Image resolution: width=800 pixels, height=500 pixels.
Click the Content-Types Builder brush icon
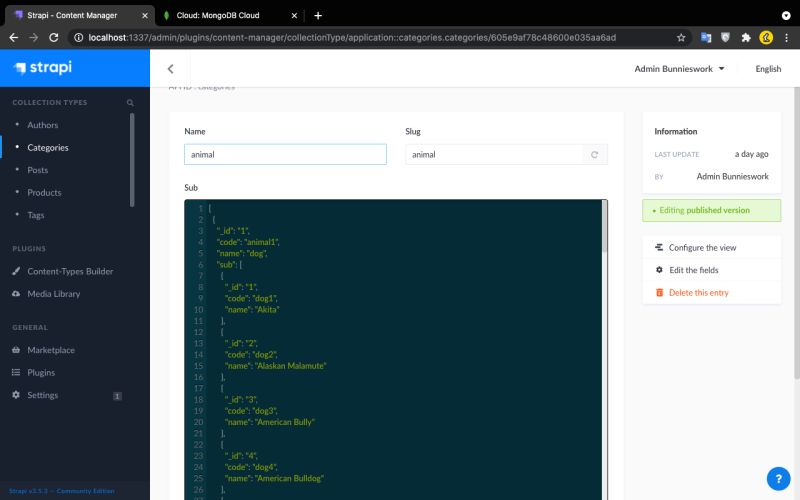(x=16, y=271)
